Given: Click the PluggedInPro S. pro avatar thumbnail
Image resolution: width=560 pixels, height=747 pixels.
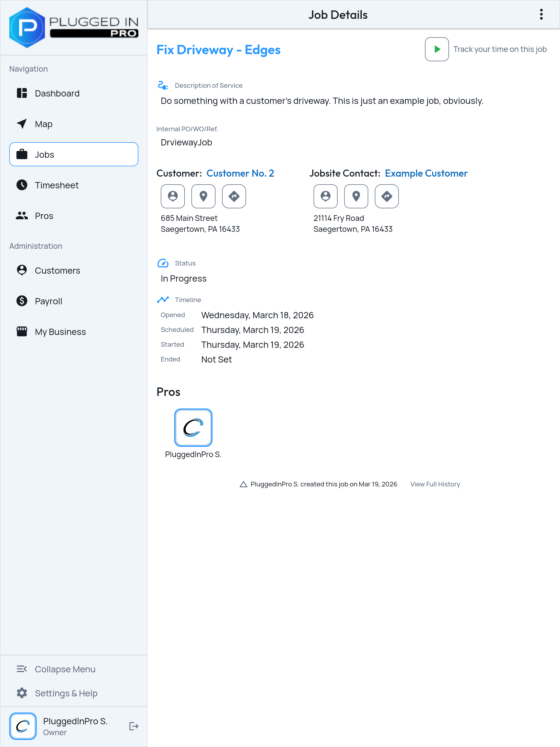Looking at the screenshot, I should (x=193, y=428).
